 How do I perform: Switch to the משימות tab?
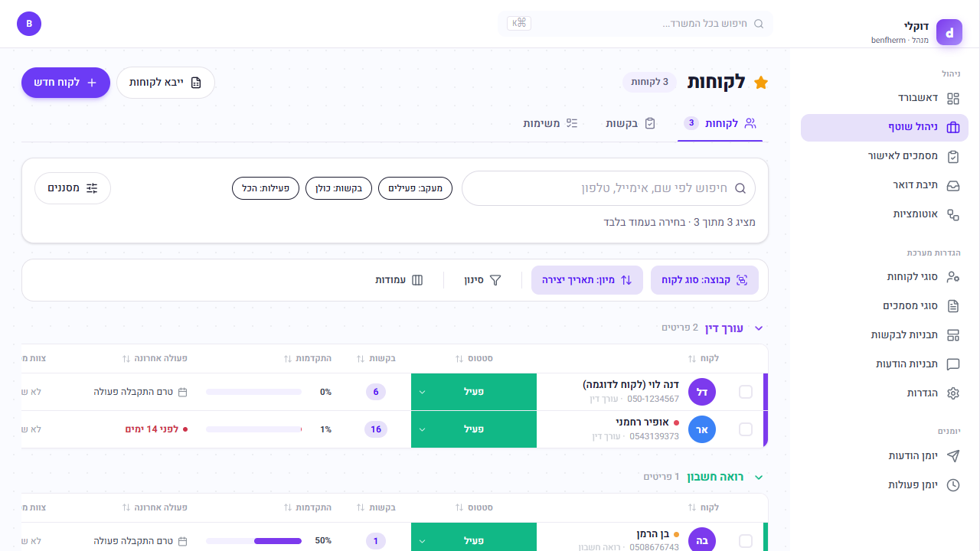[550, 123]
